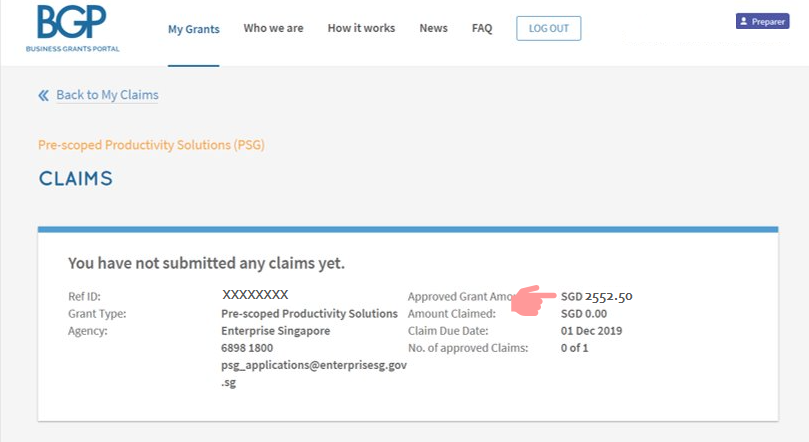Follow the Back to My Claims link
The image size is (809, 442).
(107, 95)
